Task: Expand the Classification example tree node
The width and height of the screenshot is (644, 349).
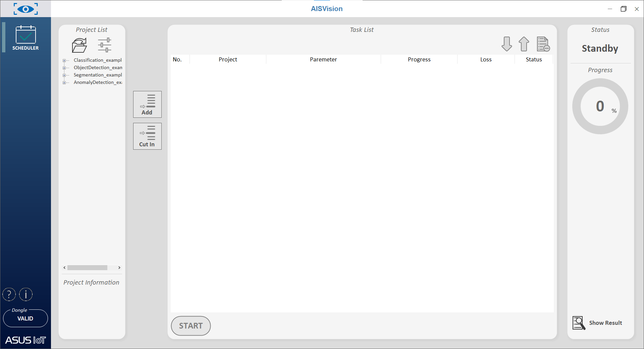Action: coord(64,60)
